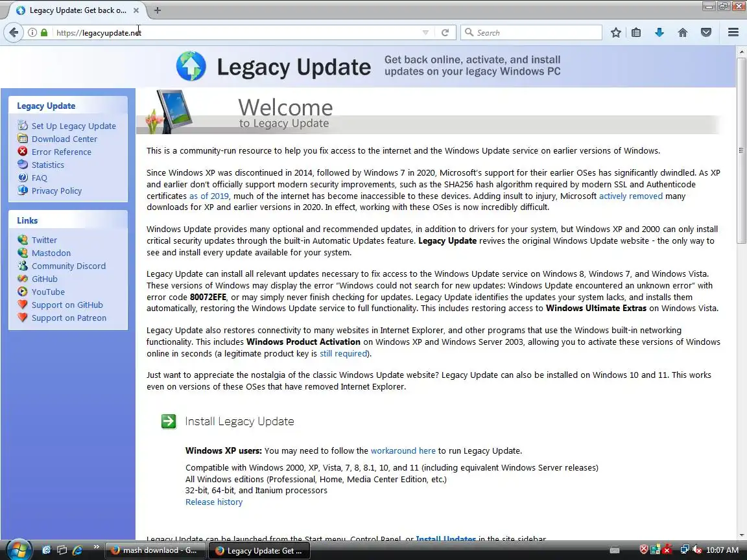The image size is (747, 560).
Task: Go back with the browser back arrow
Action: pyautogui.click(x=14, y=32)
